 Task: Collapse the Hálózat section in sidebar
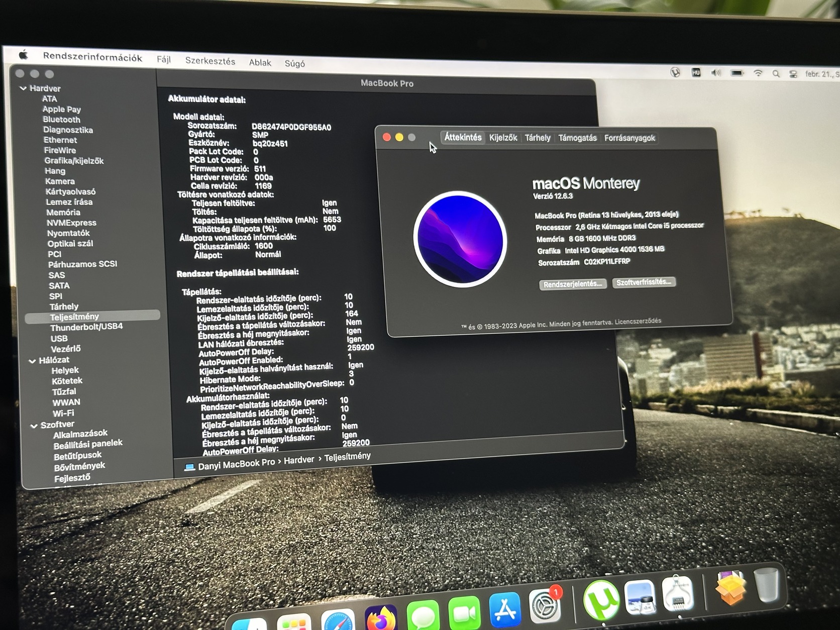click(x=32, y=361)
